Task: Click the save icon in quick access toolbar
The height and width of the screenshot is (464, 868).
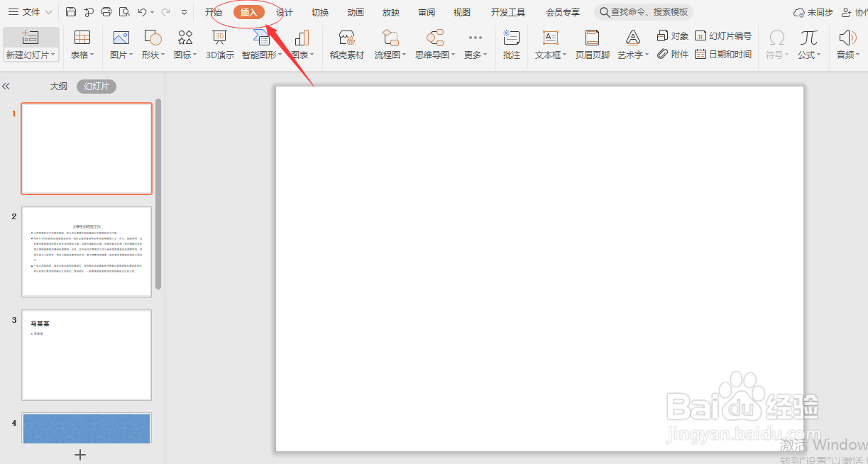Action: [71, 12]
